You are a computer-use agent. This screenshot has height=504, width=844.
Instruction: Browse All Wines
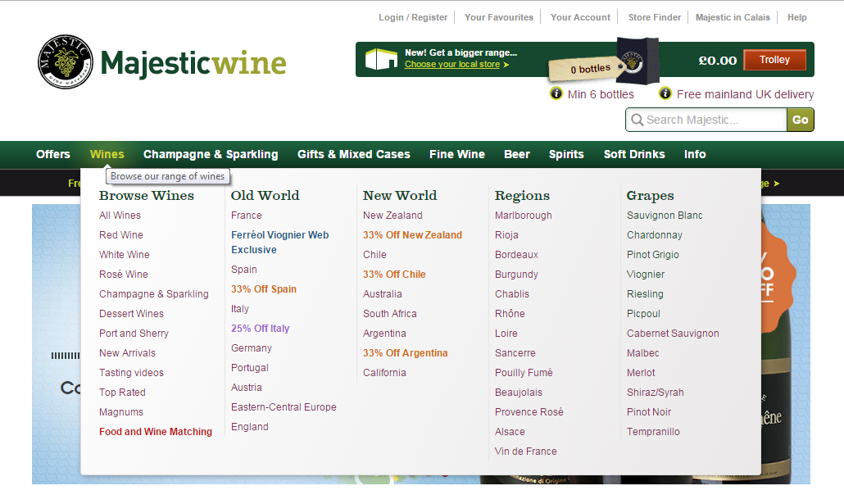pyautogui.click(x=120, y=216)
